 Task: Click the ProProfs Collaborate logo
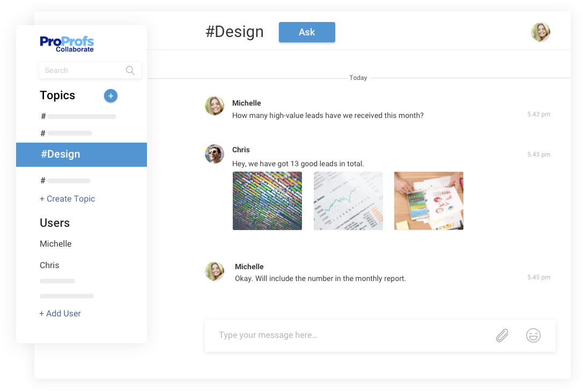coord(67,44)
